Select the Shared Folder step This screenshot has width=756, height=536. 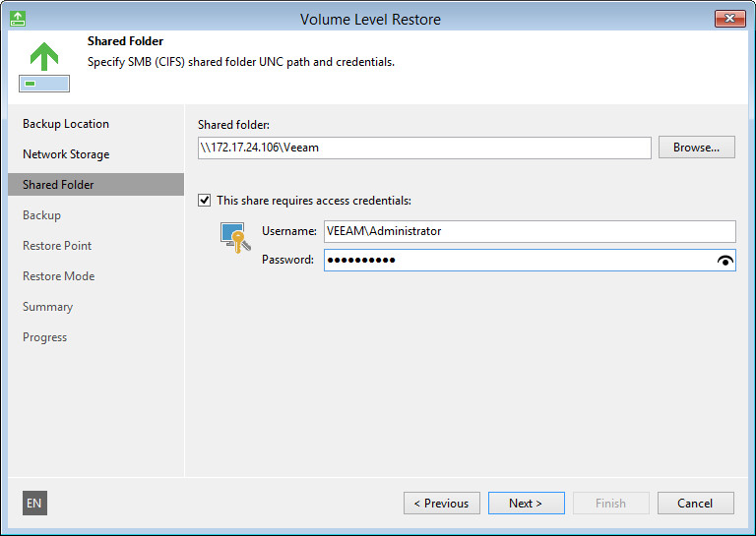pos(58,185)
